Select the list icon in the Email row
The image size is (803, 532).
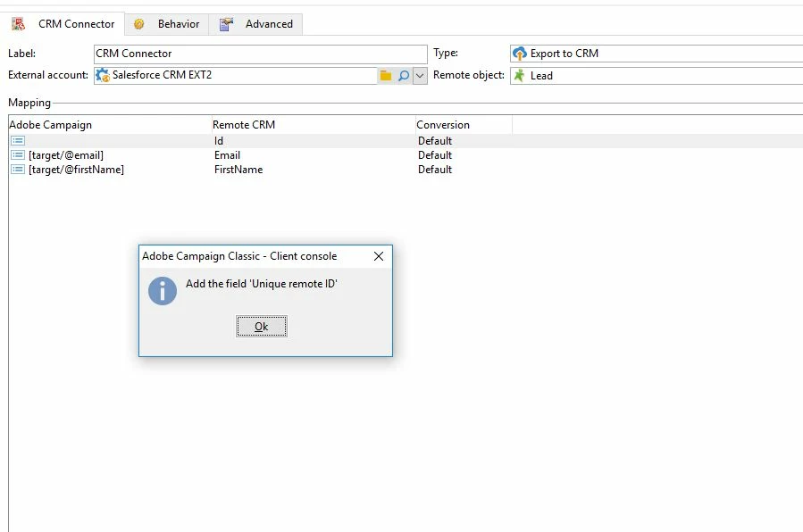point(18,155)
